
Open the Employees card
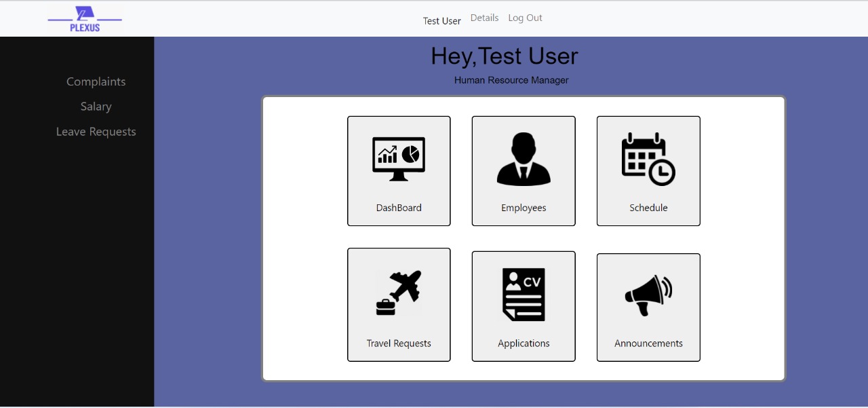[x=524, y=170]
